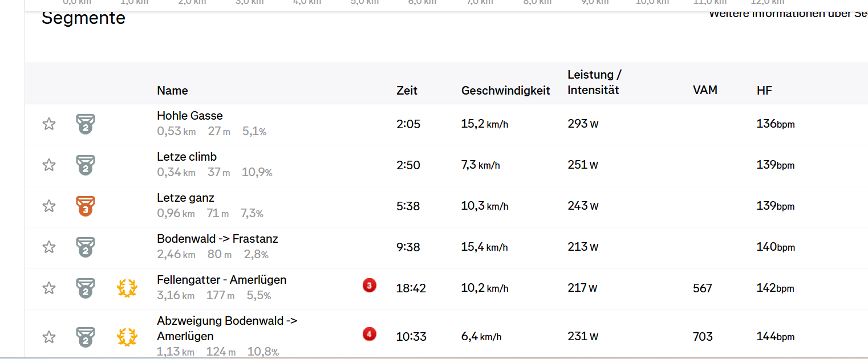
Task: Click red number 3 badge on Fellengatter row
Action: point(369,285)
